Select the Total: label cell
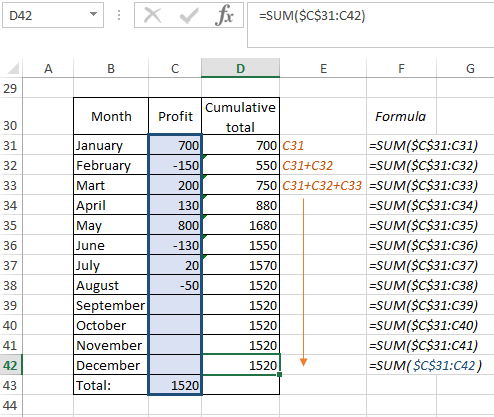This screenshot has height=417, width=494. pyautogui.click(x=111, y=385)
